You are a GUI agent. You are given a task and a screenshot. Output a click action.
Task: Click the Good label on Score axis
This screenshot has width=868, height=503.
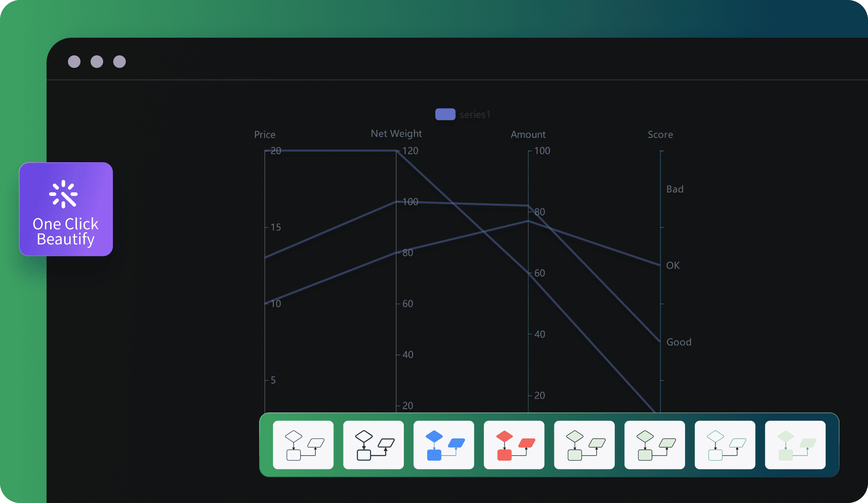pos(679,342)
